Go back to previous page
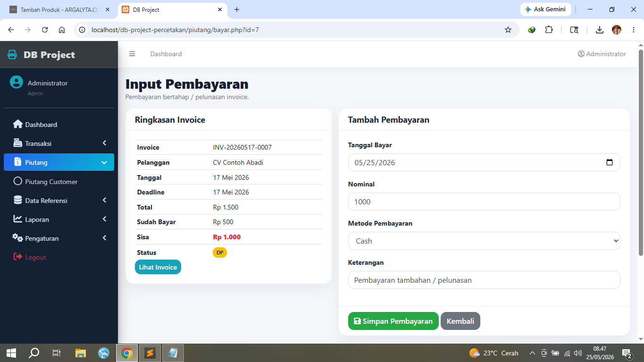This screenshot has height=362, width=644. coord(11,30)
